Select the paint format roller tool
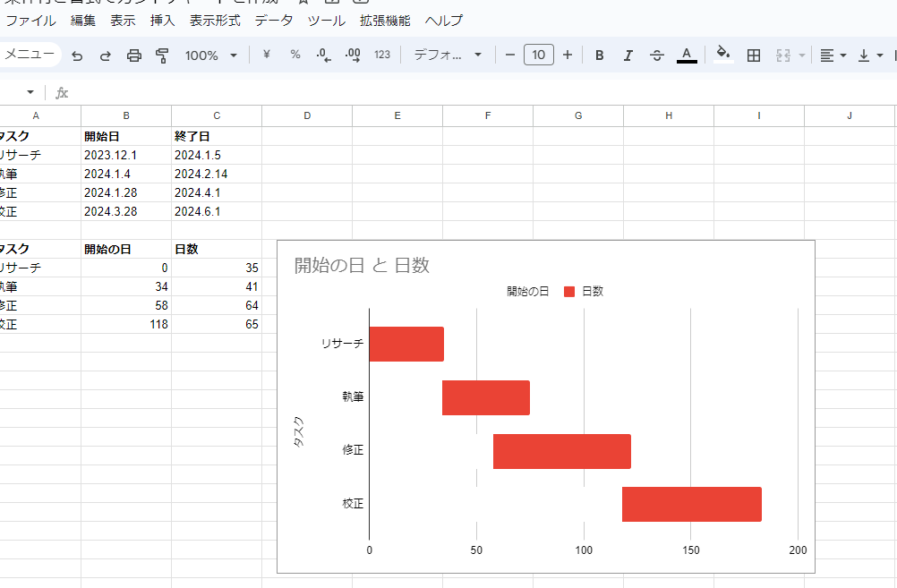 pyautogui.click(x=162, y=55)
